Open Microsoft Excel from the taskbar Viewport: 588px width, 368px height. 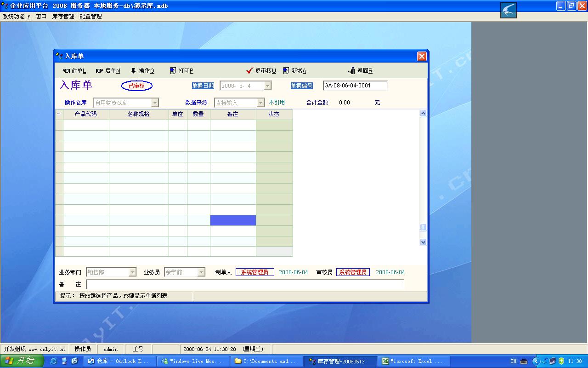413,361
